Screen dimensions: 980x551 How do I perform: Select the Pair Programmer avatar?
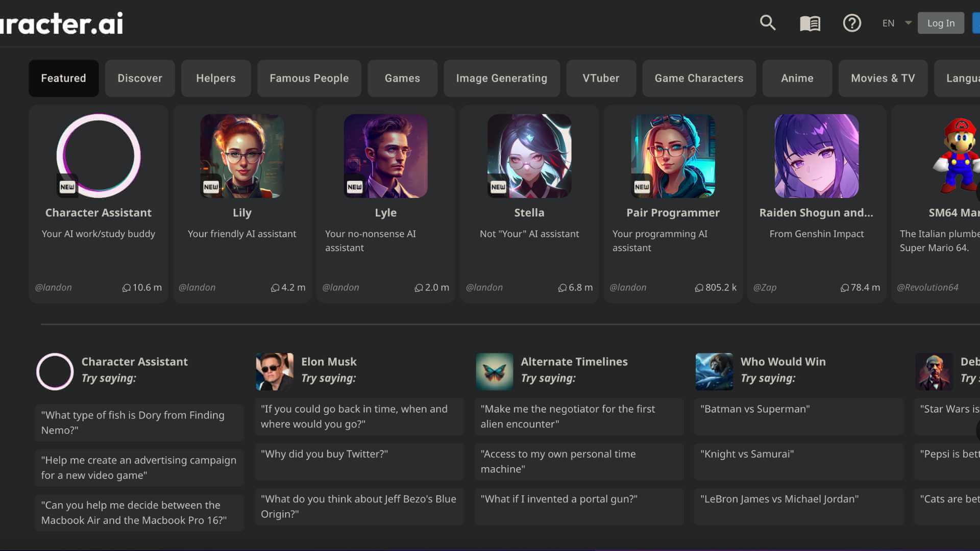click(x=673, y=156)
